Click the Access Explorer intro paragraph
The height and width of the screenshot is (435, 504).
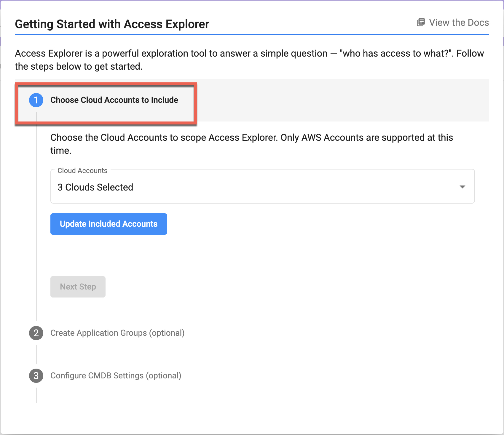pos(249,60)
